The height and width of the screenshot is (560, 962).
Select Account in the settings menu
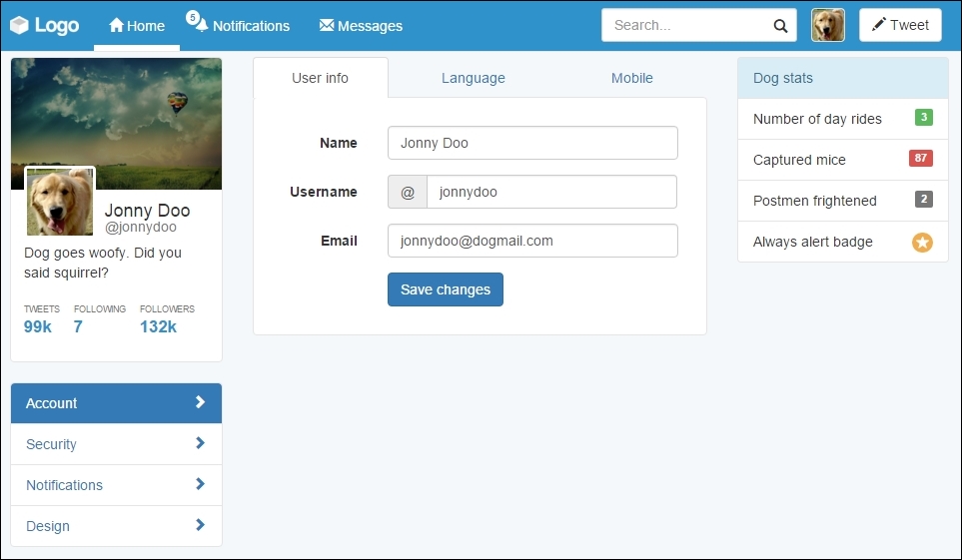click(117, 403)
